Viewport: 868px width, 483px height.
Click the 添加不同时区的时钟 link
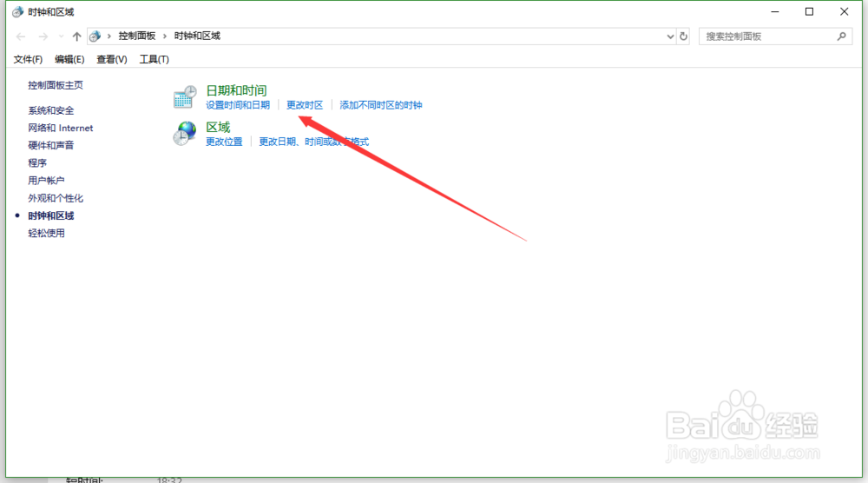[x=381, y=105]
